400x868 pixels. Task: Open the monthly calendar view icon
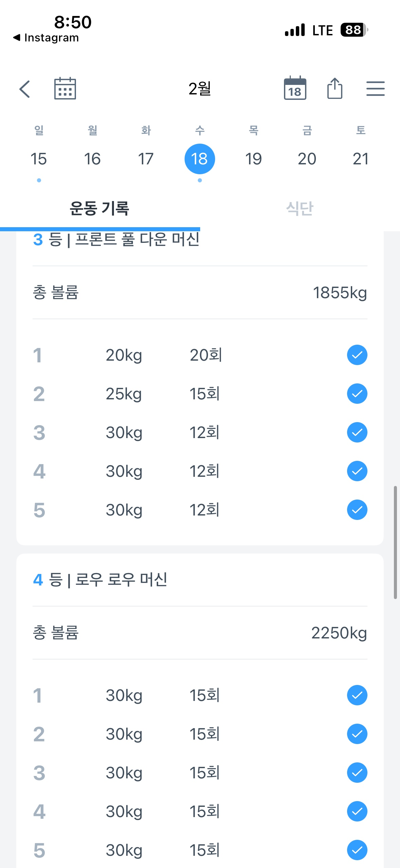(65, 89)
